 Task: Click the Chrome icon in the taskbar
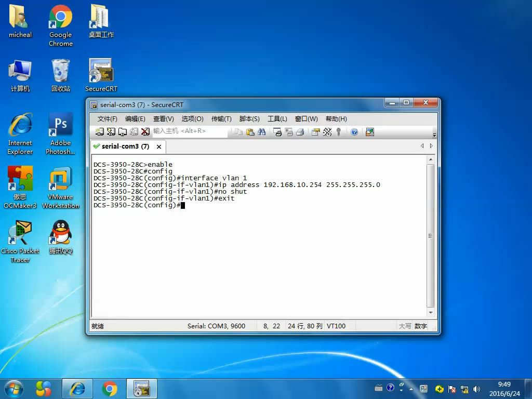point(110,389)
